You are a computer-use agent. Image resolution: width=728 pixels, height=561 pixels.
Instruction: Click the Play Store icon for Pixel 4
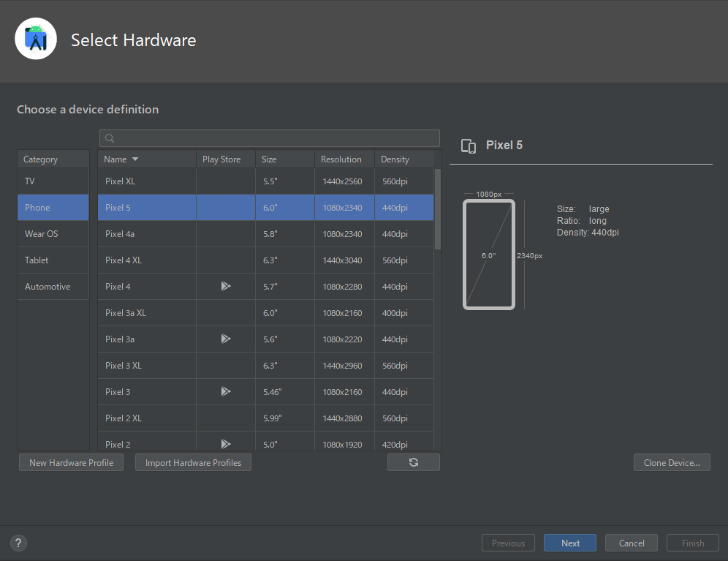click(x=226, y=287)
